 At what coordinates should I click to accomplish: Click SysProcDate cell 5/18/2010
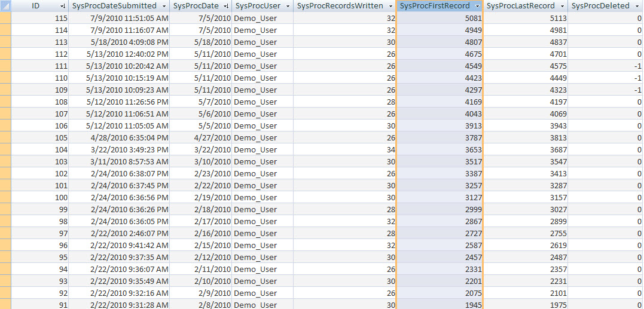click(x=200, y=42)
